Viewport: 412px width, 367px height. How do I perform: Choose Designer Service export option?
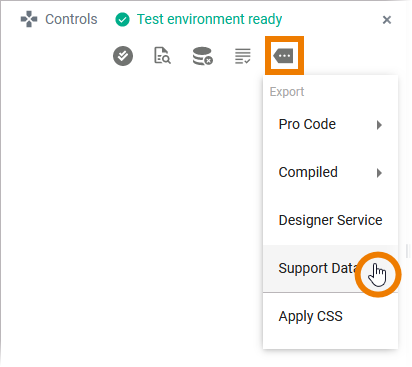pos(330,220)
